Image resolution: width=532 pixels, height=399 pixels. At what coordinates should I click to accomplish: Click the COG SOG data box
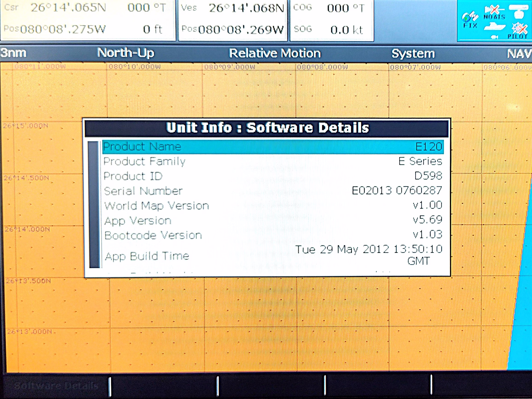click(332, 19)
